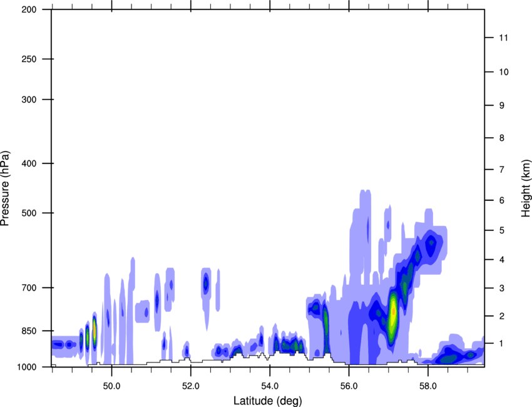Click height tick label 9

[x=501, y=106]
